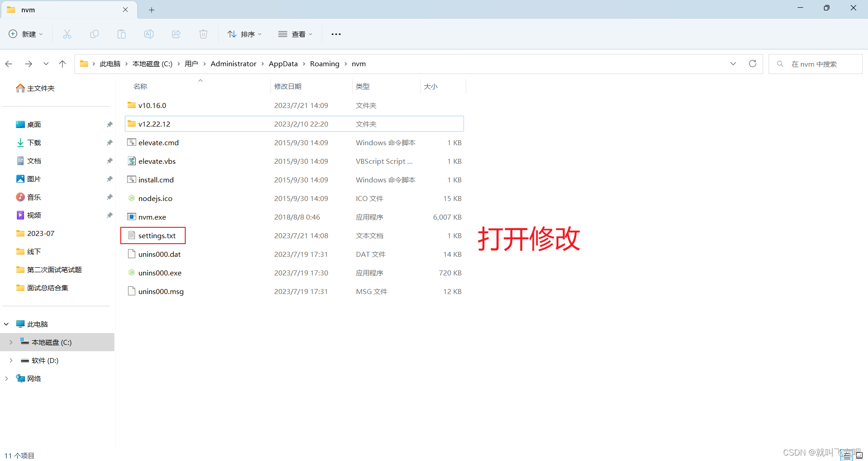Collapse the 此电脑 tree node

[6, 324]
